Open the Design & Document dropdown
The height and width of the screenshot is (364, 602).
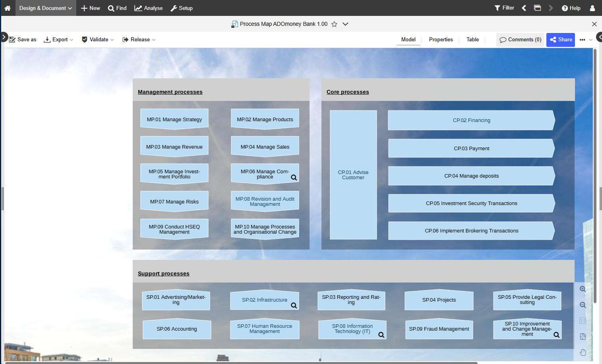(x=46, y=8)
